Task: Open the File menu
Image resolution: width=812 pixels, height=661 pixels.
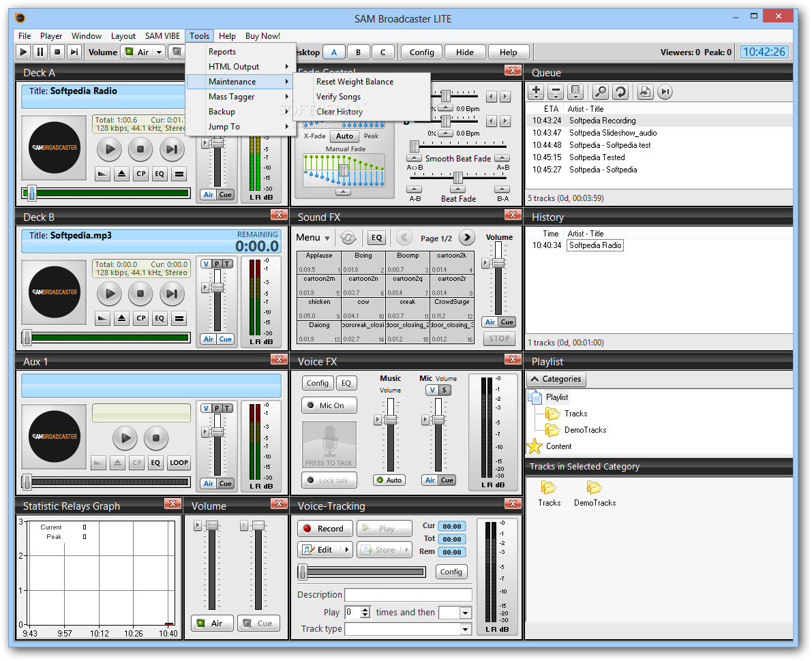Action: (x=25, y=35)
